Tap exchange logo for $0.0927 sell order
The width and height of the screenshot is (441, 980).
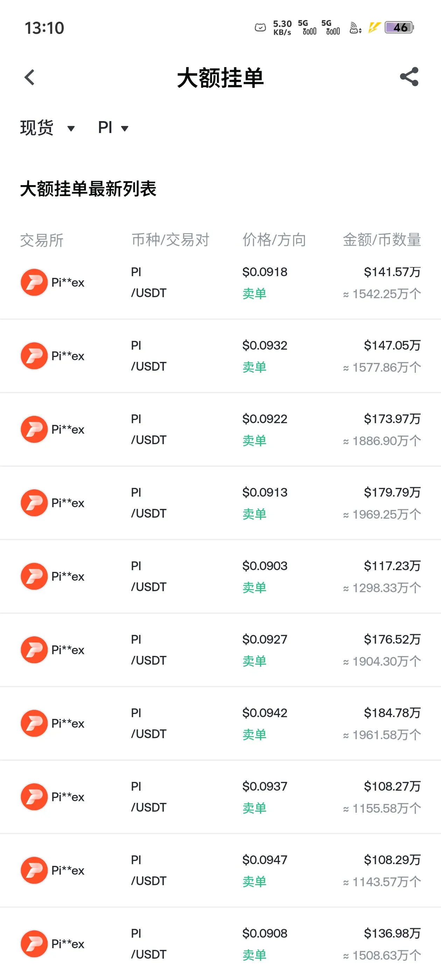pyautogui.click(x=34, y=649)
